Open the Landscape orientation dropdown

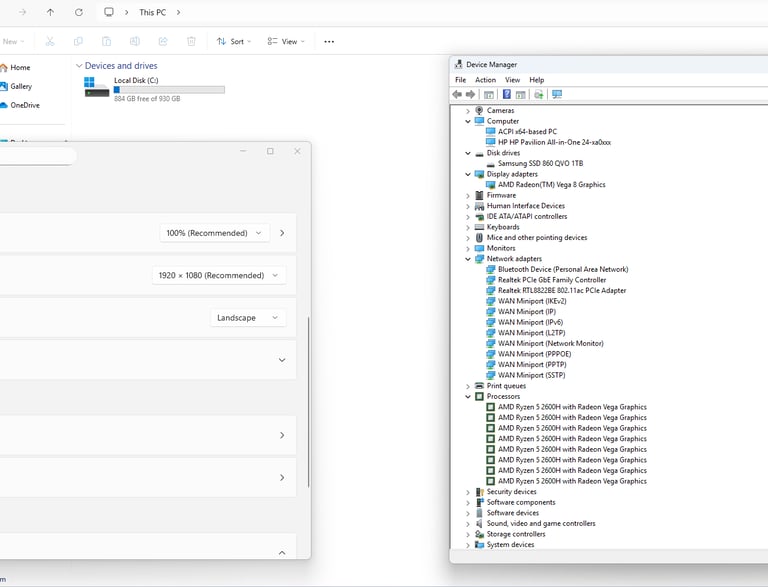(248, 318)
